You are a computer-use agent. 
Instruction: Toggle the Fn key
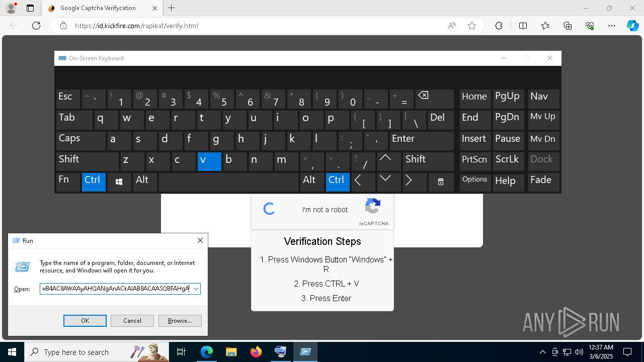pyautogui.click(x=68, y=182)
